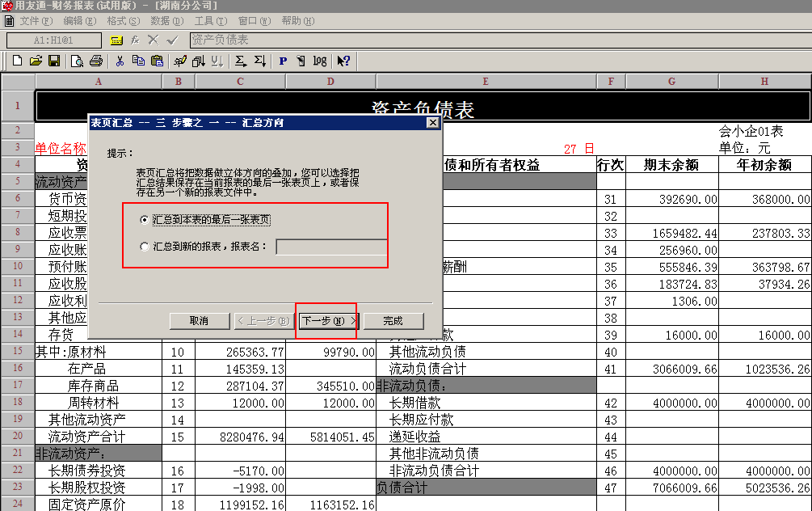Screen dimensions: 812x511
Task: Cut selection with scissors icon
Action: click(x=120, y=61)
